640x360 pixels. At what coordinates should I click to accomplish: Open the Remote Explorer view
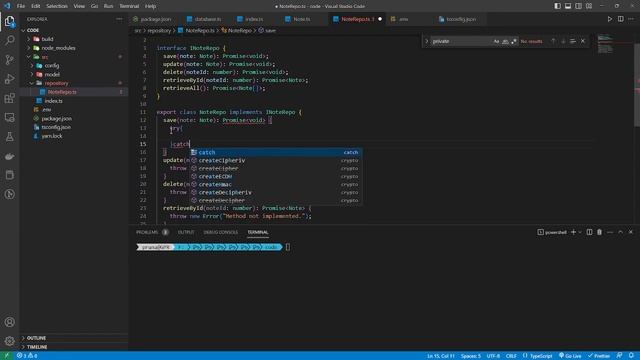tap(9, 118)
